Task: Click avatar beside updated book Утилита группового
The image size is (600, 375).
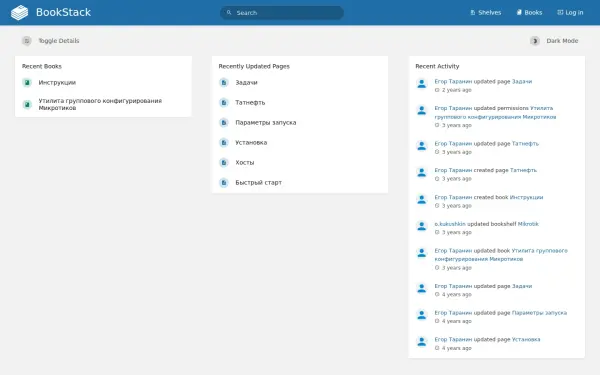Action: (x=422, y=253)
